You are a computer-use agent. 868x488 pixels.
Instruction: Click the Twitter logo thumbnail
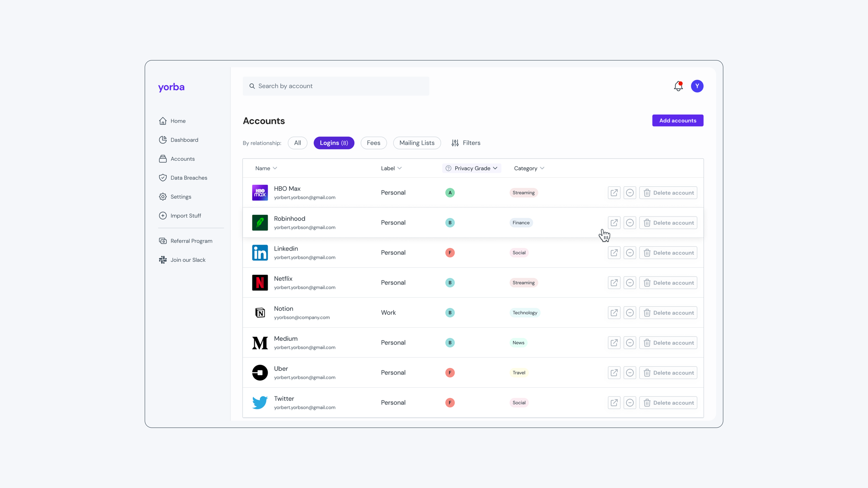pos(260,403)
